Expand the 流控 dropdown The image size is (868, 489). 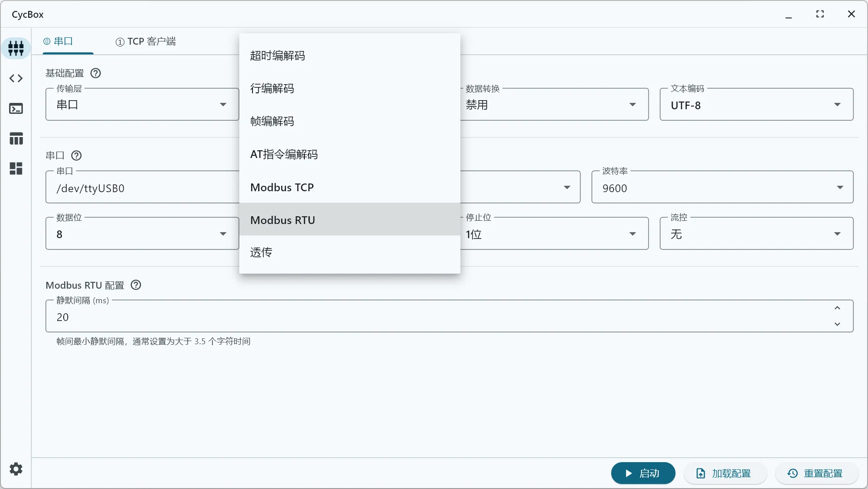pyautogui.click(x=756, y=234)
